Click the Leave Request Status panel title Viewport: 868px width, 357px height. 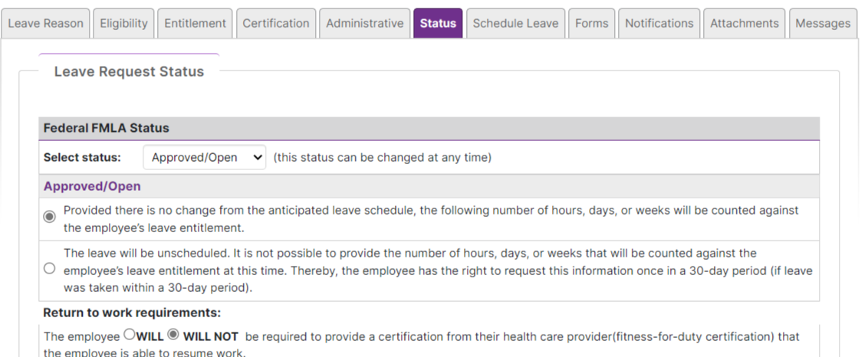(129, 72)
